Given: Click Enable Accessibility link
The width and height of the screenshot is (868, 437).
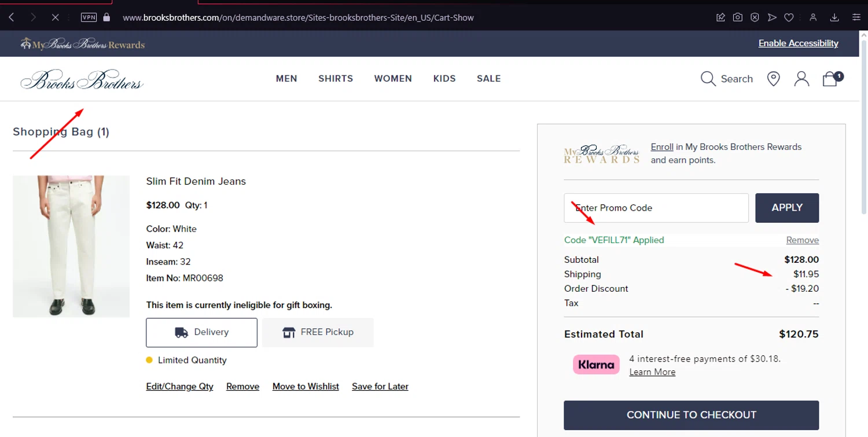Looking at the screenshot, I should coord(798,43).
